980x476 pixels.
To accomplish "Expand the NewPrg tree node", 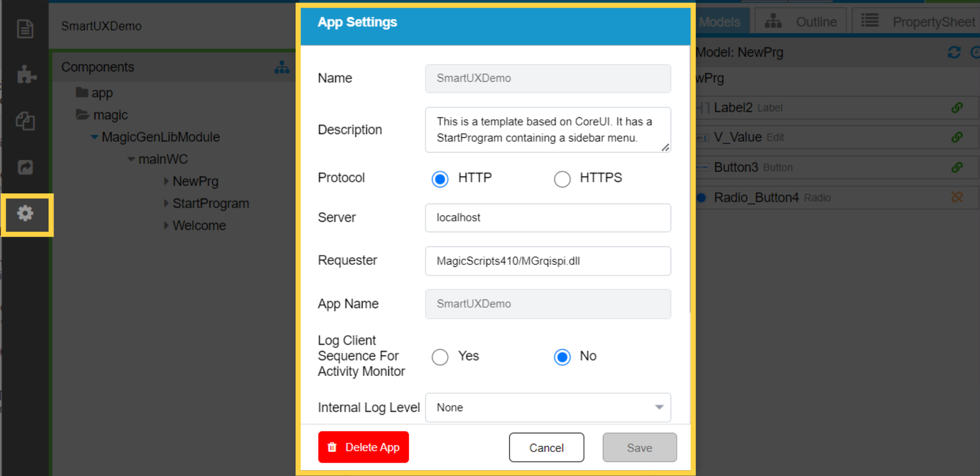I will pyautogui.click(x=166, y=181).
